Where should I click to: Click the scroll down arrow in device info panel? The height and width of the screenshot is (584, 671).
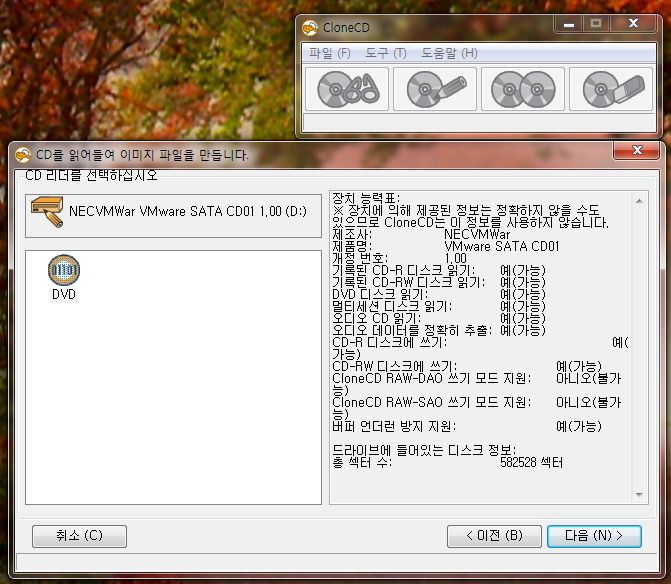(639, 495)
